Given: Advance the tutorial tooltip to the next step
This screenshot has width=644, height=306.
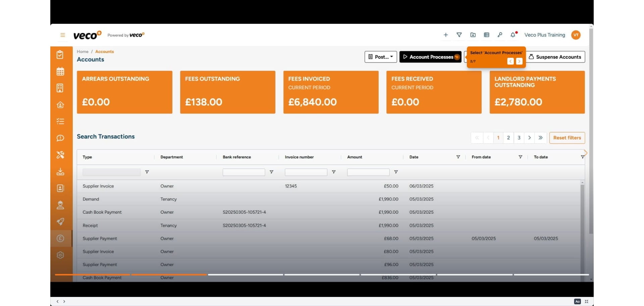Looking at the screenshot, I should [x=519, y=61].
